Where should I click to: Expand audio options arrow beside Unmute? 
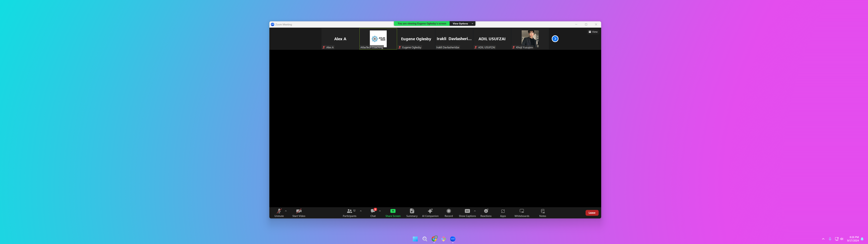pos(286,211)
